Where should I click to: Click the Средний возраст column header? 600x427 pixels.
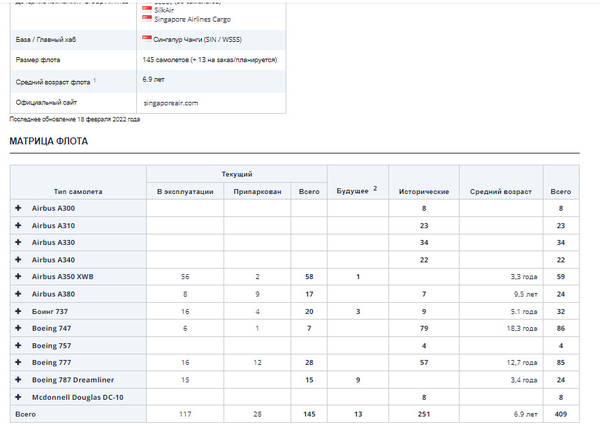tap(501, 191)
